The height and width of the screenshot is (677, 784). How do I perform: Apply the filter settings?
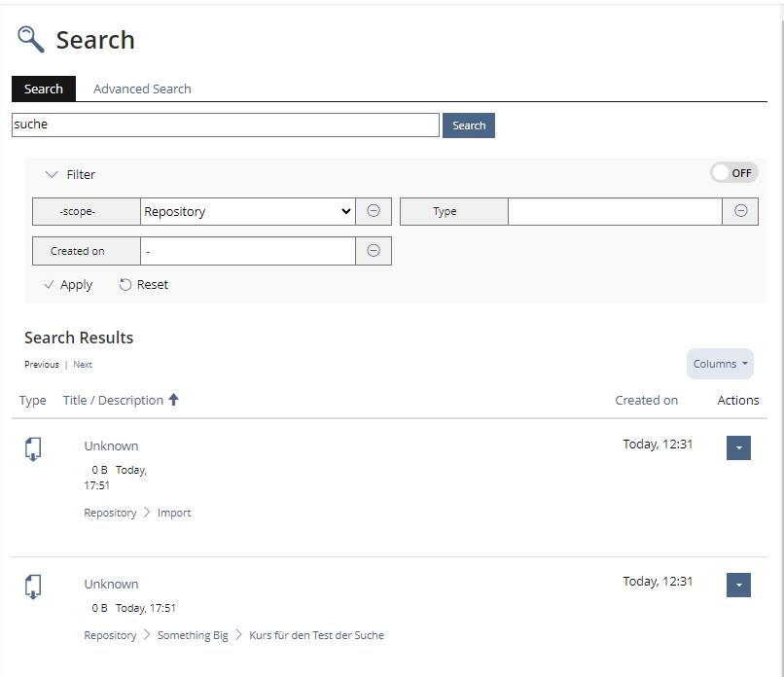coord(68,285)
